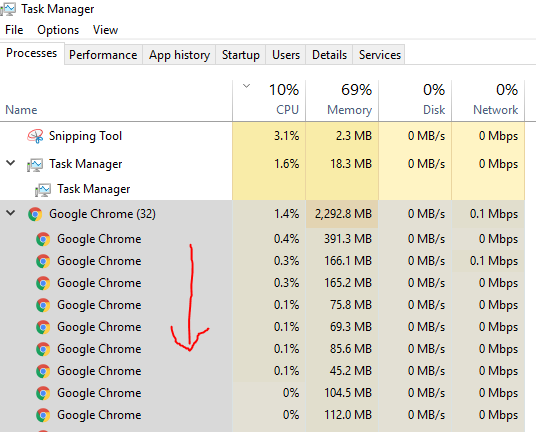Sort processes by Memory column header
This screenshot has width=536, height=432.
tap(342, 100)
